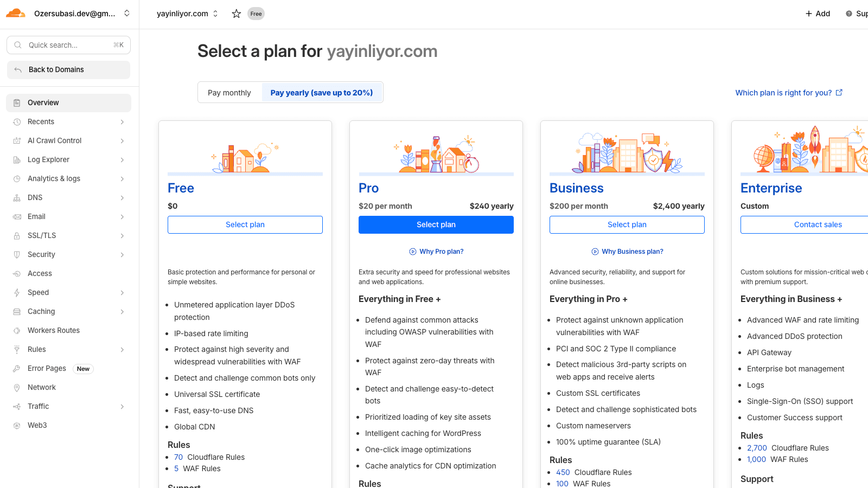Click the Cloudflare logo icon
The width and height of the screenshot is (868, 488).
16,14
